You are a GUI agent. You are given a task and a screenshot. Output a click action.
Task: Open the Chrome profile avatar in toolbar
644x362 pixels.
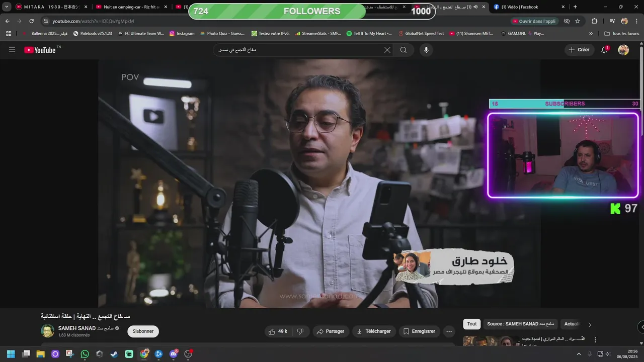tap(624, 21)
